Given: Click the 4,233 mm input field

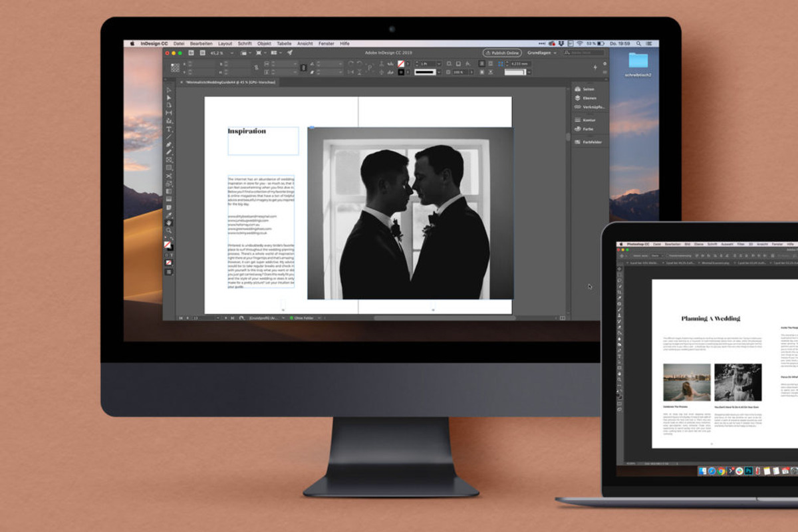Looking at the screenshot, I should [520, 64].
